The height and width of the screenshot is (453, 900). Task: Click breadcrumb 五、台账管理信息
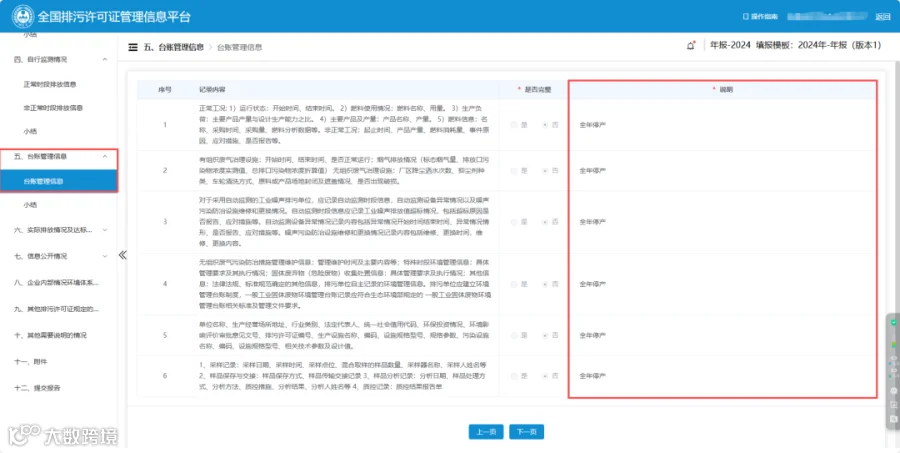pos(173,47)
